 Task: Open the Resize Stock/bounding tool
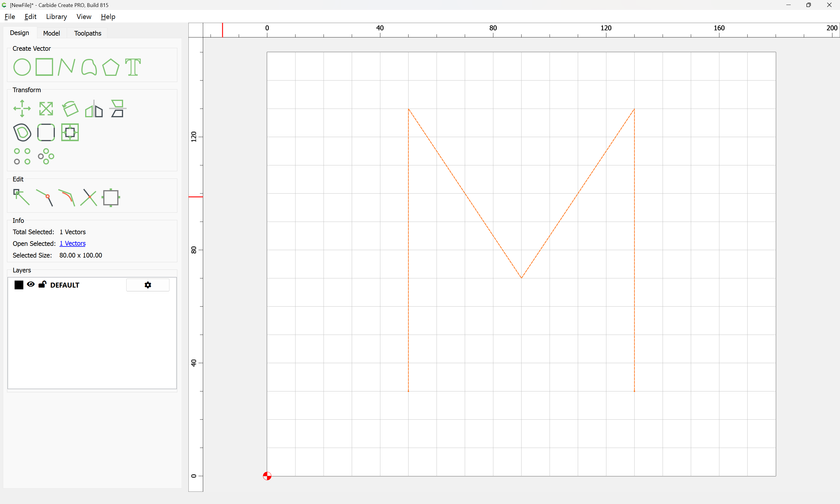pyautogui.click(x=111, y=198)
